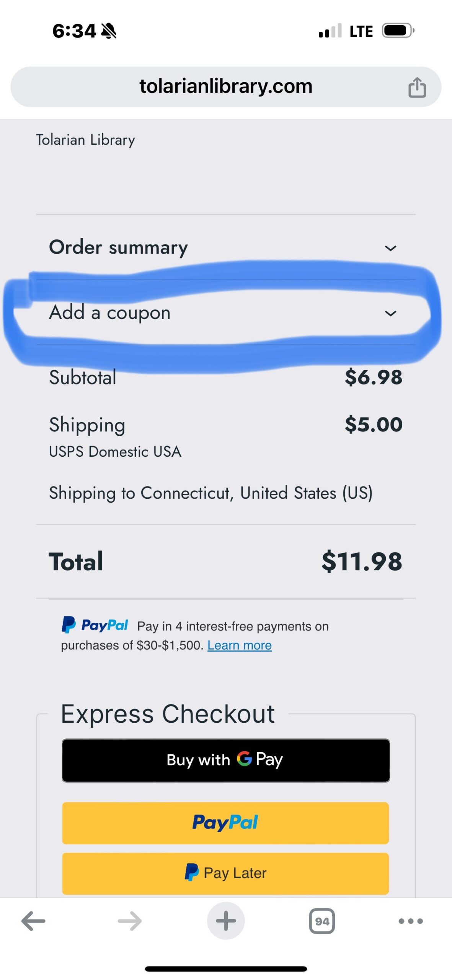The width and height of the screenshot is (452, 980).
Task: Open the Add a coupon section
Action: click(x=110, y=313)
